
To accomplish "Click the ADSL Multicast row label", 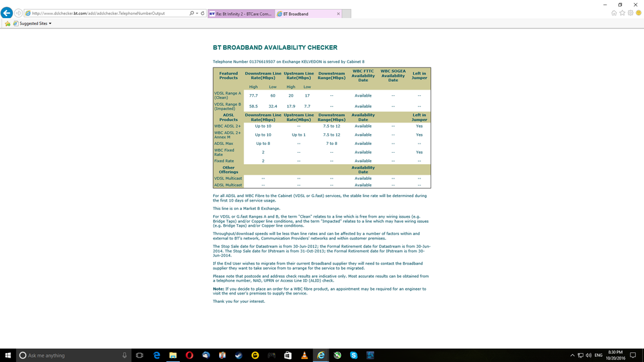I will (228, 185).
